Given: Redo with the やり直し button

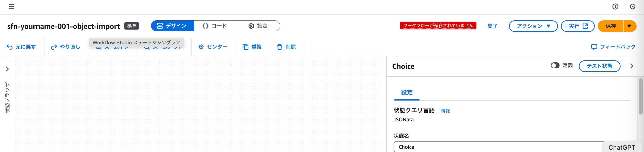Looking at the screenshot, I should point(66,47).
